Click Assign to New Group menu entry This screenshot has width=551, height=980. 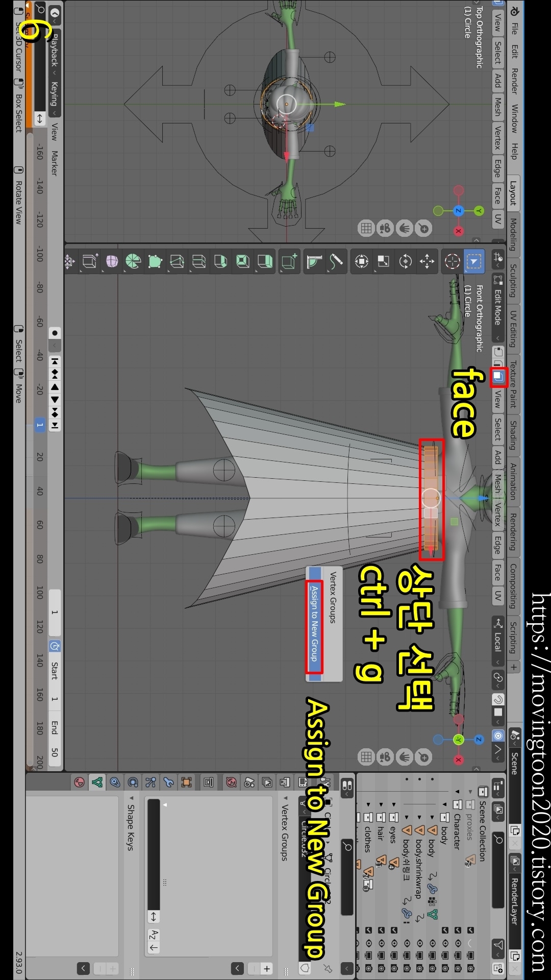click(x=314, y=623)
